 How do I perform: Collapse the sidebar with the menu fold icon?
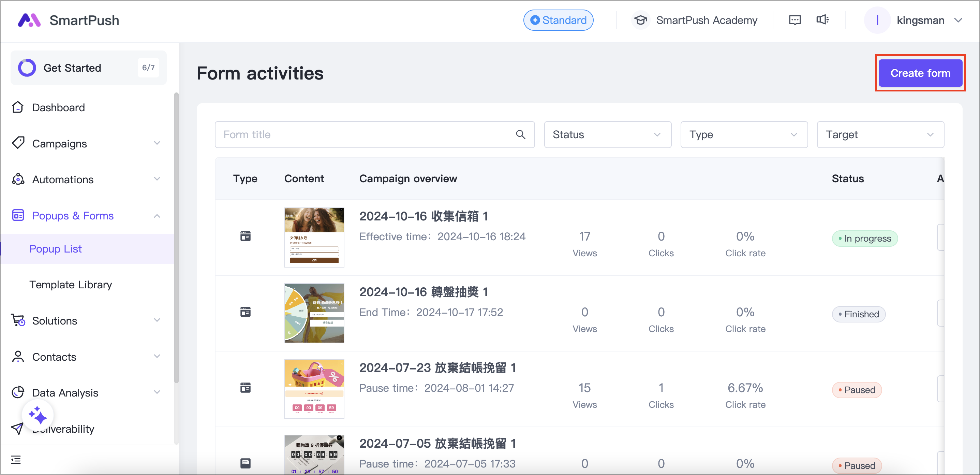[x=16, y=460]
